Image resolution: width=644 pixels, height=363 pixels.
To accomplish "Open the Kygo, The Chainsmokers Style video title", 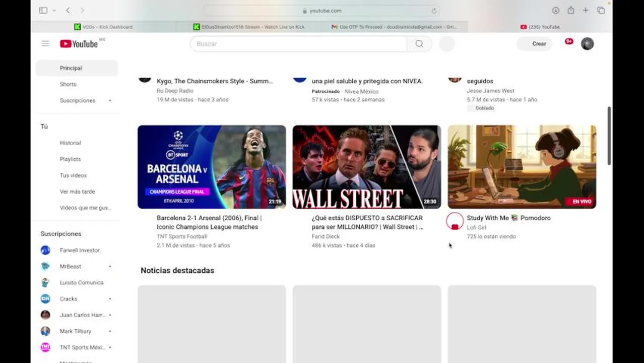I will click(215, 81).
